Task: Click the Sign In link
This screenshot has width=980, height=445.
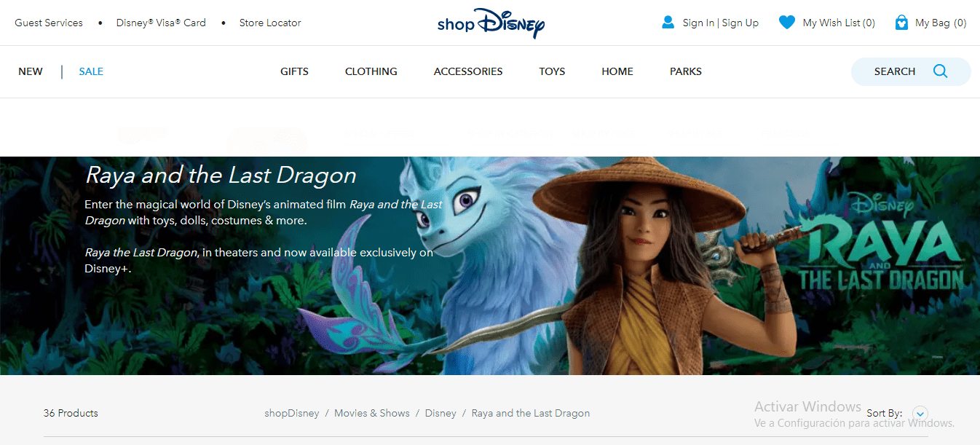Action: point(698,23)
